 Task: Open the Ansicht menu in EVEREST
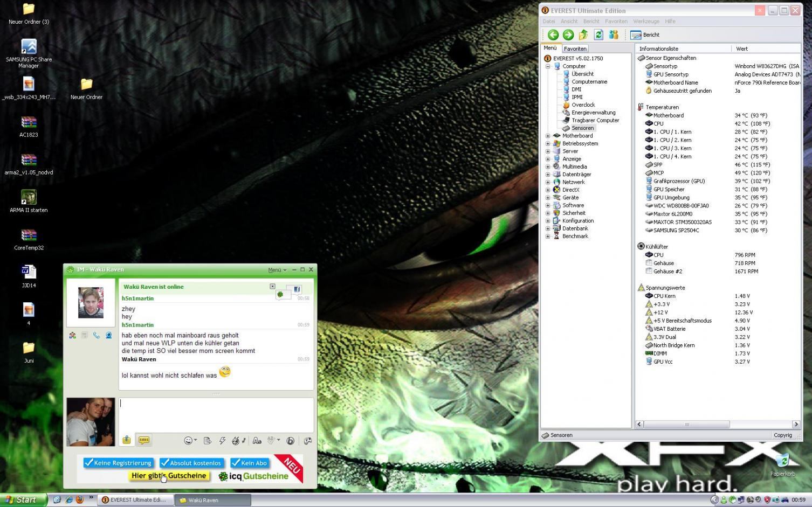(569, 22)
